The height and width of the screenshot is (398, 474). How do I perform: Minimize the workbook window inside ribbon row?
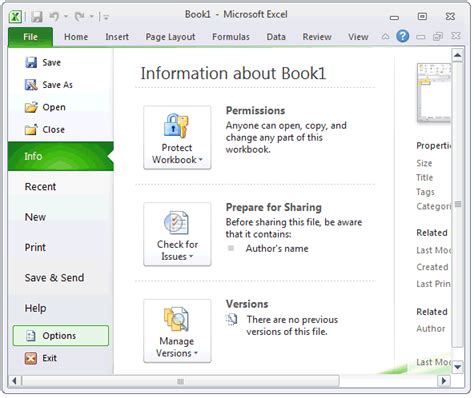[x=421, y=37]
